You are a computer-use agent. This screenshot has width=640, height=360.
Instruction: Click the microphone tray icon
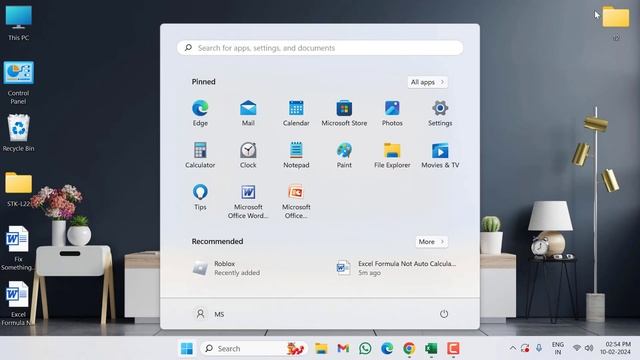(539, 348)
